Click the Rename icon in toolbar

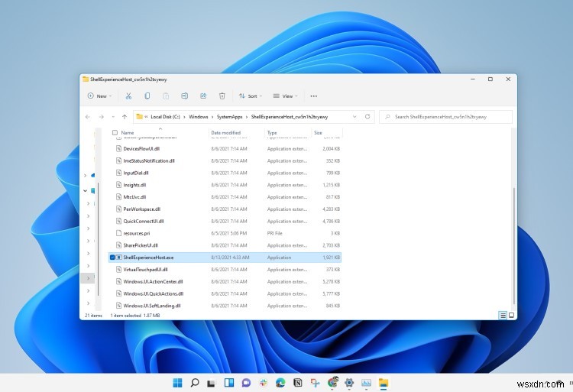(185, 96)
